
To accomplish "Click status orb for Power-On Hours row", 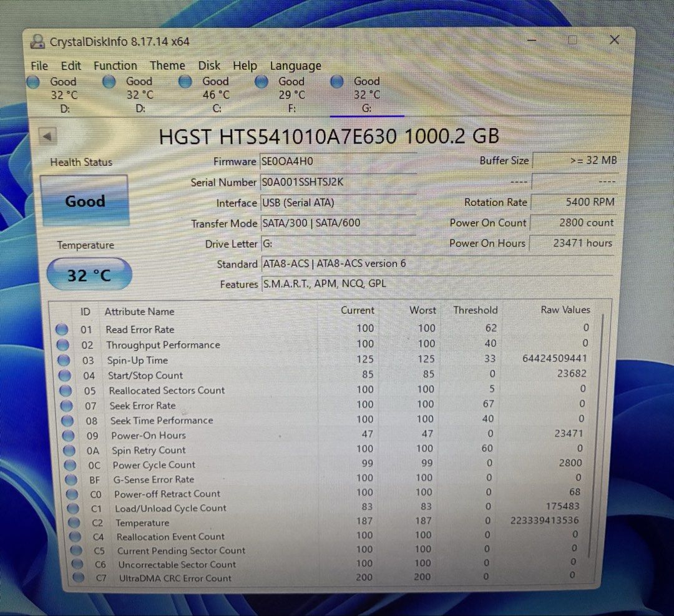I will click(69, 436).
